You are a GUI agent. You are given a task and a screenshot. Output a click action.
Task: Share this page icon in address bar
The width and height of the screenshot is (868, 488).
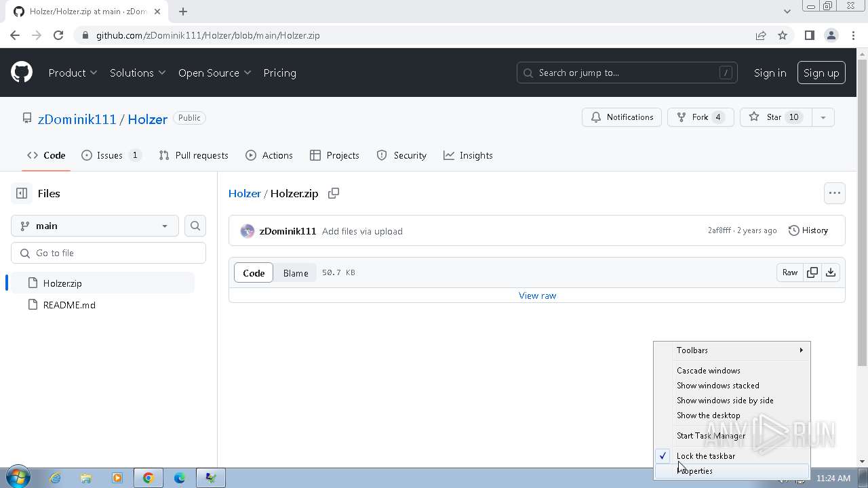761,35
